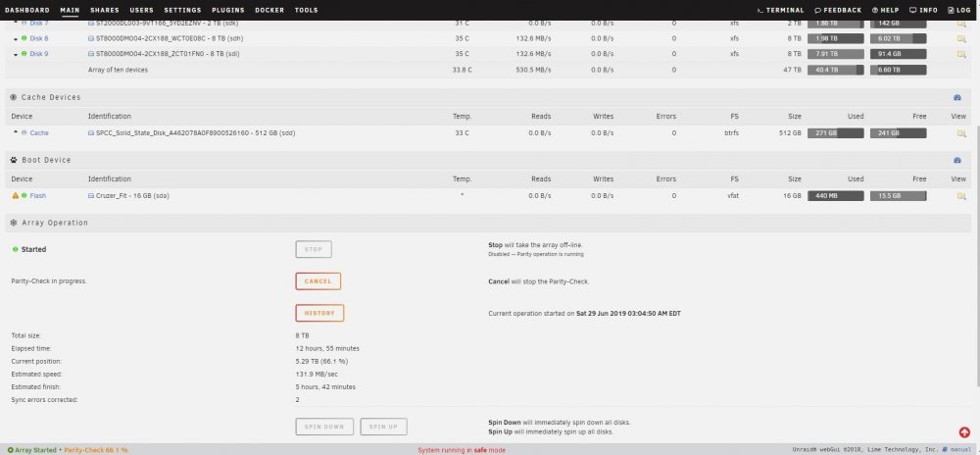The image size is (980, 455).
Task: Open the Disk 9 device link
Action: pyautogui.click(x=39, y=54)
